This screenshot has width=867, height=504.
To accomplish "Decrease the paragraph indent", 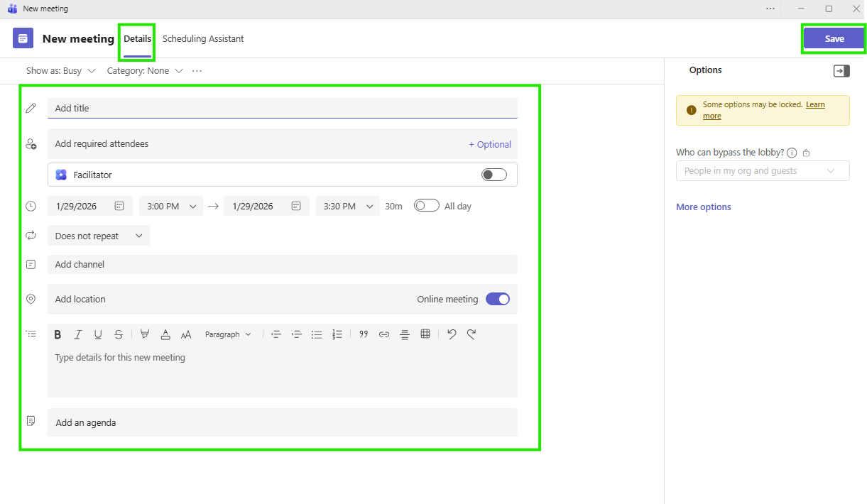I will 276,334.
